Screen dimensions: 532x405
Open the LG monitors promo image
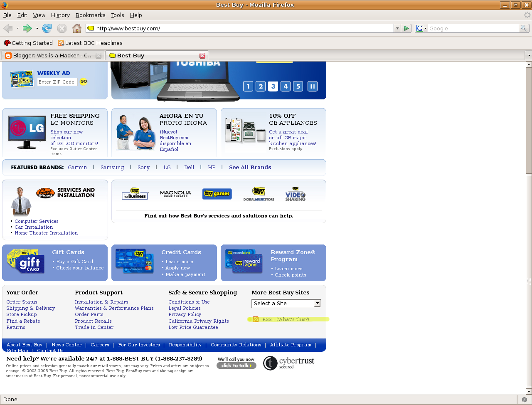pyautogui.click(x=27, y=132)
